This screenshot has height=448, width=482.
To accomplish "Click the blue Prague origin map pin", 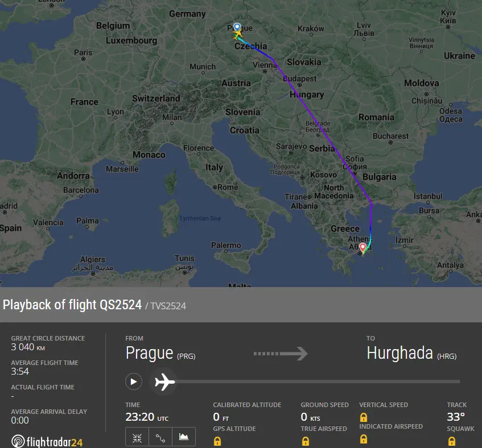I will point(237,27).
